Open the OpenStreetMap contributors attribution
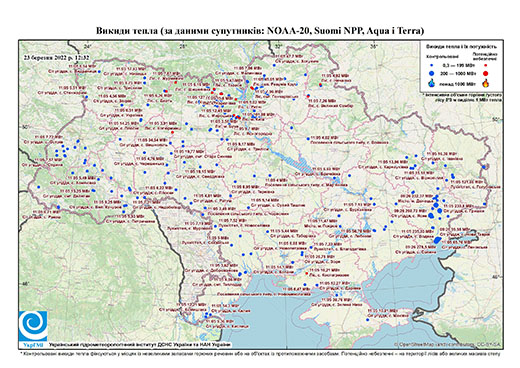This screenshot has height=368, width=520. point(447,344)
